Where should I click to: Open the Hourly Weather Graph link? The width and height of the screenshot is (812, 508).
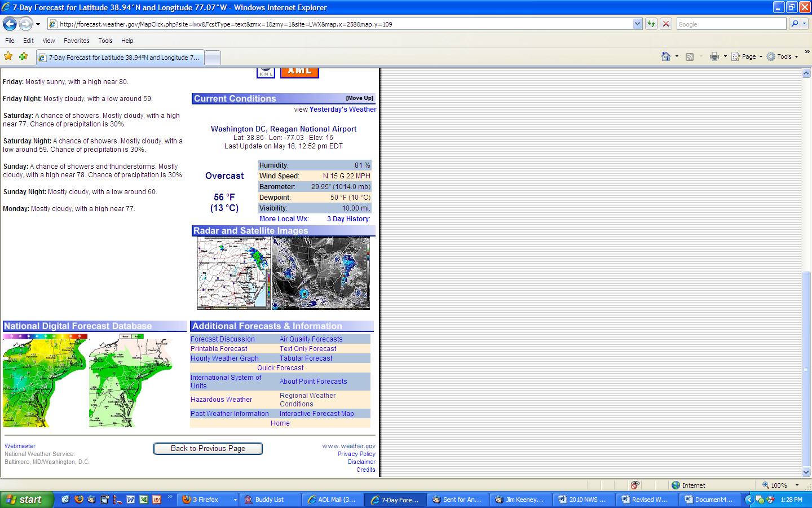click(x=224, y=358)
